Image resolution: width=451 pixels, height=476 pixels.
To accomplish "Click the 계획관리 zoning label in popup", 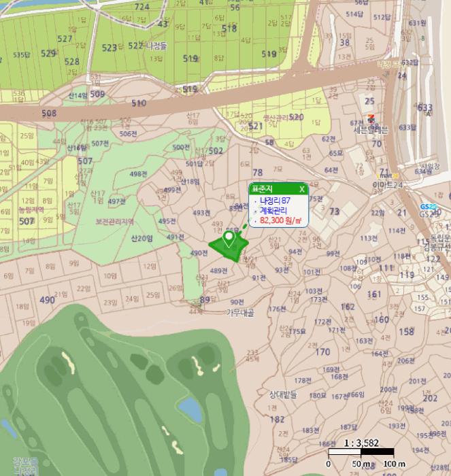I will point(273,211).
